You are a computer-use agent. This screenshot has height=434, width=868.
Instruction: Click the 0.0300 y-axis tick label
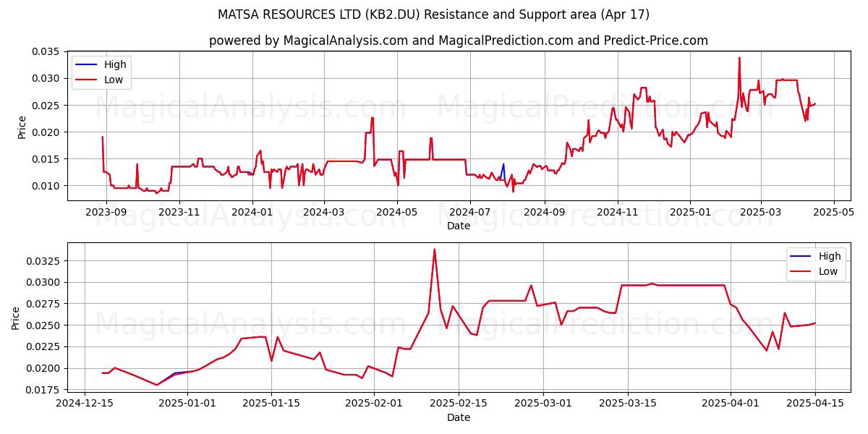(x=45, y=282)
